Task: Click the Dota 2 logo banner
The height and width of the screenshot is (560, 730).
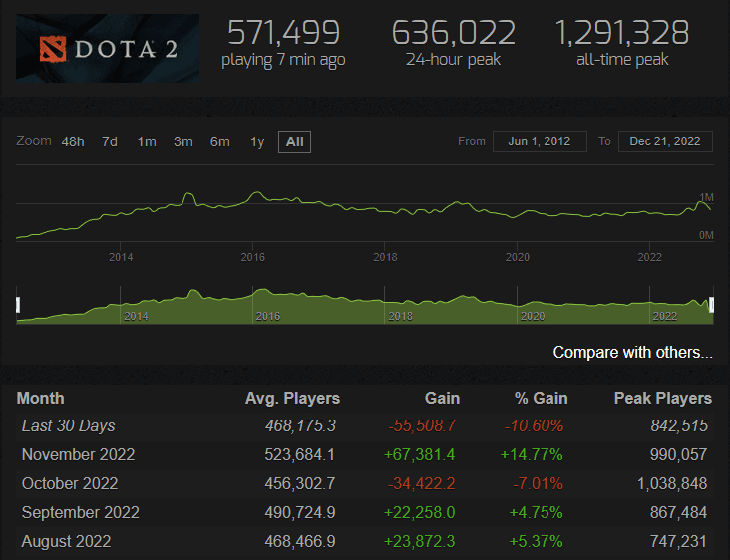Action: click(108, 48)
